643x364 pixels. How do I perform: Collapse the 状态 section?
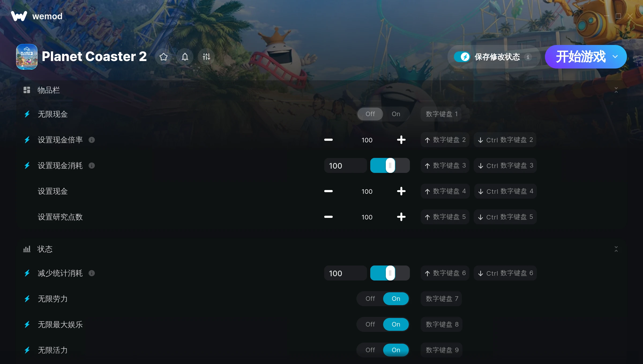[616, 249]
